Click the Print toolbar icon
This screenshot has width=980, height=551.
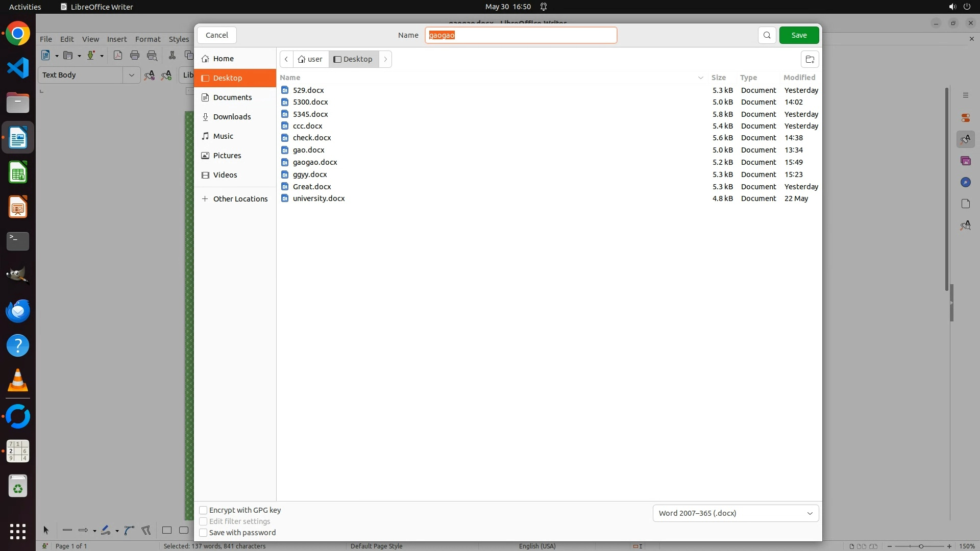pos(135,56)
